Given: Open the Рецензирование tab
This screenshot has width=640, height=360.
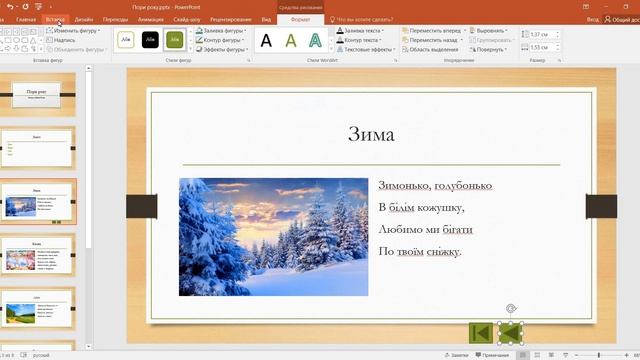Looking at the screenshot, I should (x=231, y=20).
